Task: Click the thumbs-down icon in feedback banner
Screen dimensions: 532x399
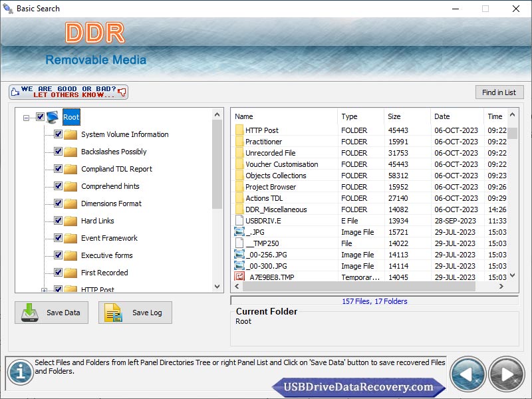Action: tap(122, 92)
